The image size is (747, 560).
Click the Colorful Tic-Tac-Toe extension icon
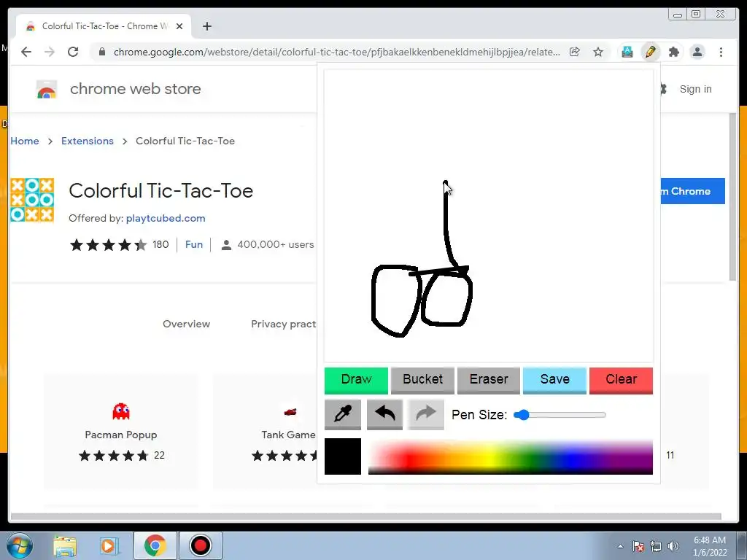[x=32, y=200]
